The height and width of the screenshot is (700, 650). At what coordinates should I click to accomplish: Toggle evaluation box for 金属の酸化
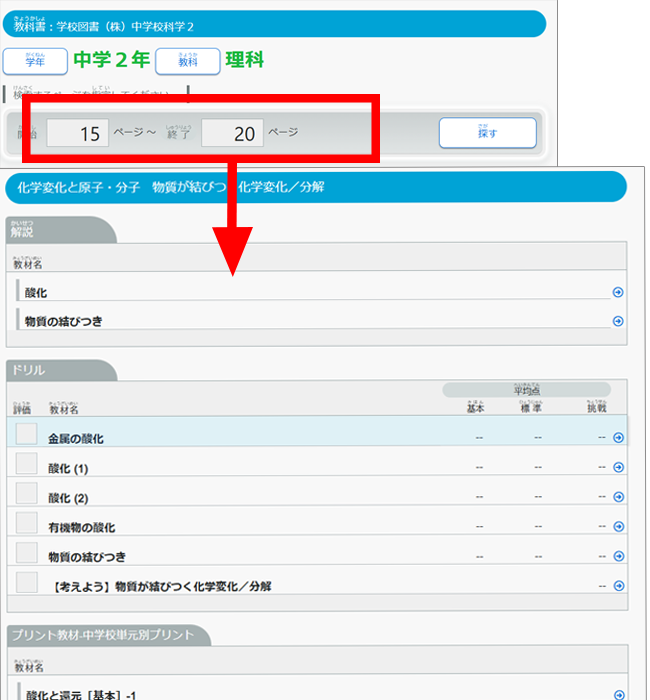coord(27,434)
